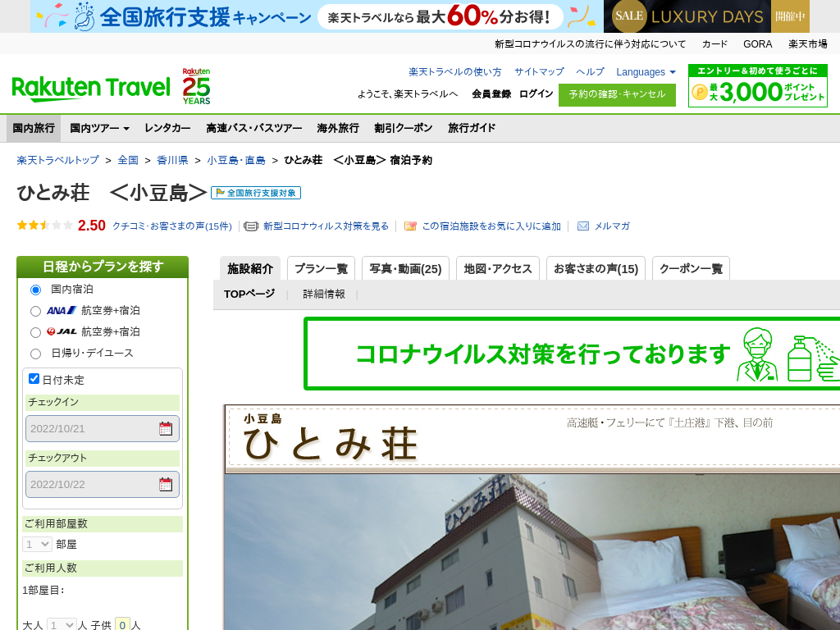The width and height of the screenshot is (840, 630).
Task: Click the Rakuten 25 Years anniversary logo
Action: pyautogui.click(x=196, y=86)
